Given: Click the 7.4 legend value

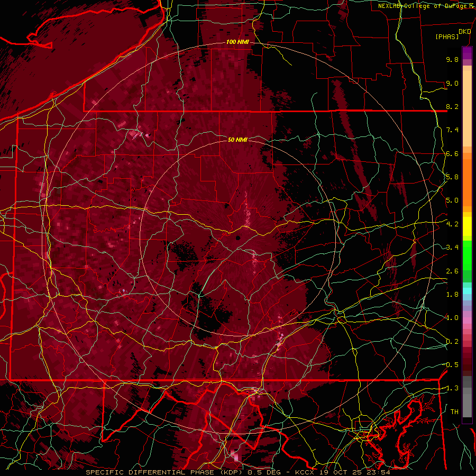Looking at the screenshot, I should 452,130.
